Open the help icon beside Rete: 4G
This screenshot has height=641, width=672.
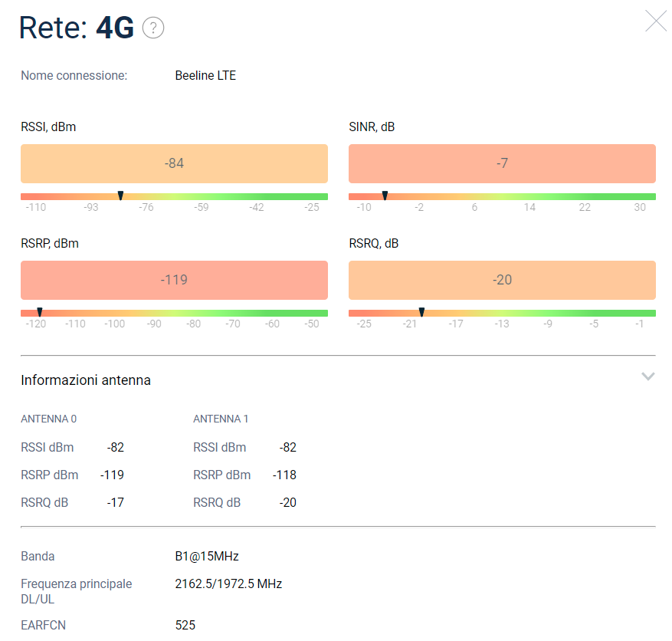(x=153, y=28)
